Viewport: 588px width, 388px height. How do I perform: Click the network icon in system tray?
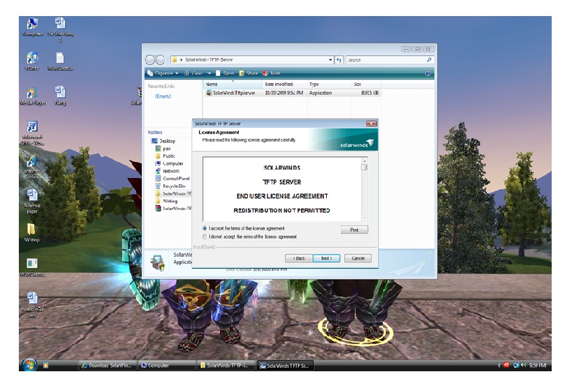[516, 365]
